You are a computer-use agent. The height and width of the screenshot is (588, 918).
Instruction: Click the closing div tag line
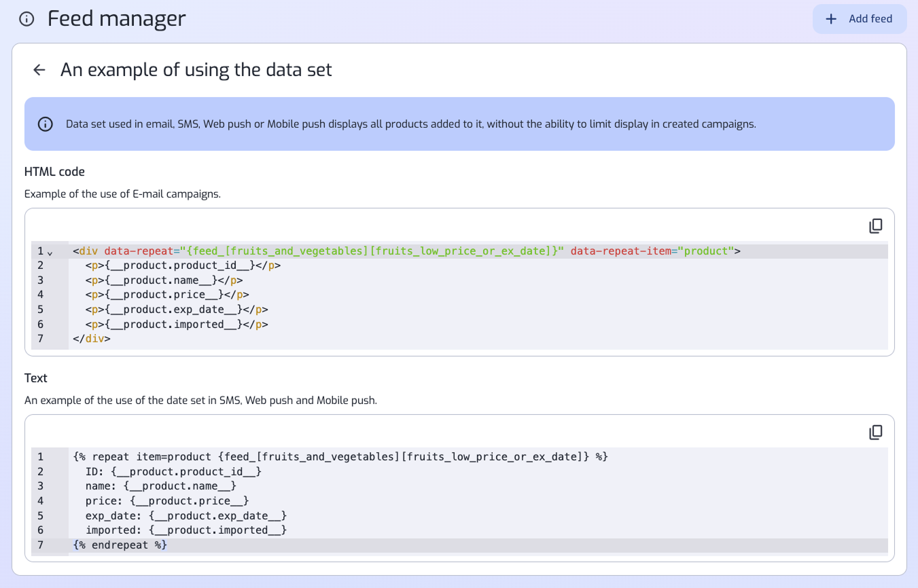[x=91, y=338]
